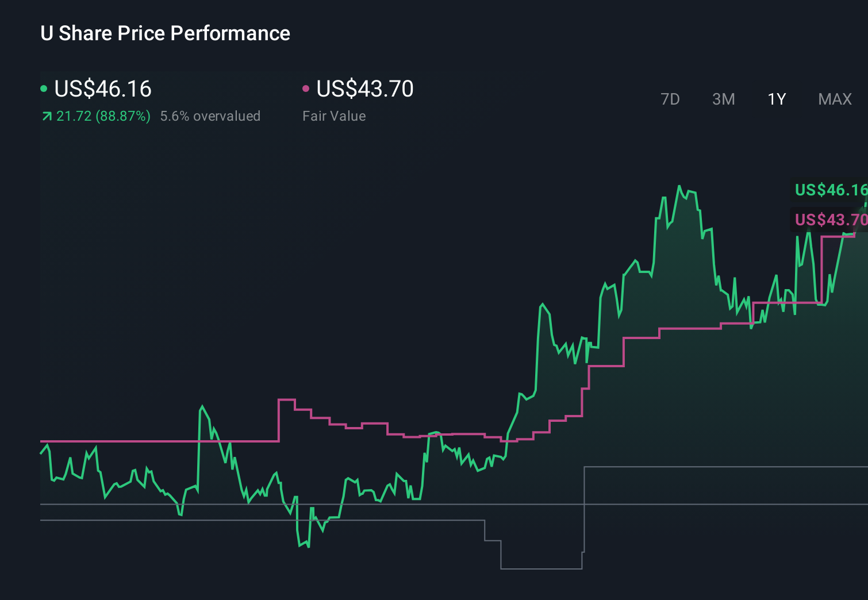
Task: Open the 3M chart view
Action: click(x=723, y=99)
